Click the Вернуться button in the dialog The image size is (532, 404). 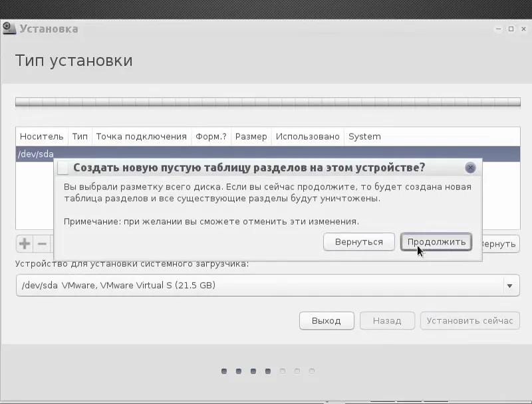(x=359, y=242)
